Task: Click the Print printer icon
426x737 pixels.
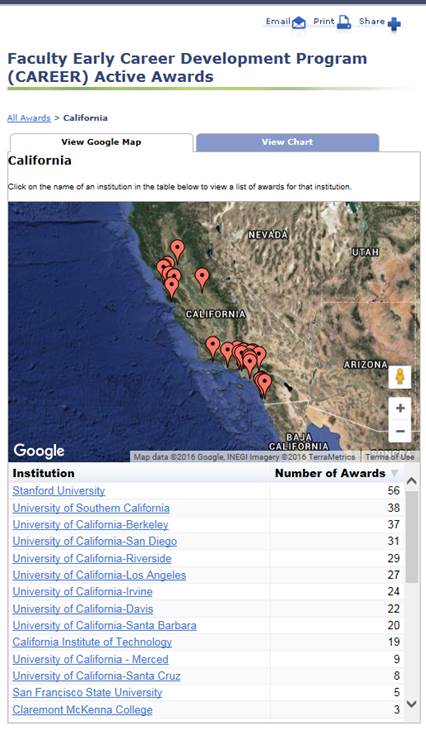Action: (x=344, y=22)
